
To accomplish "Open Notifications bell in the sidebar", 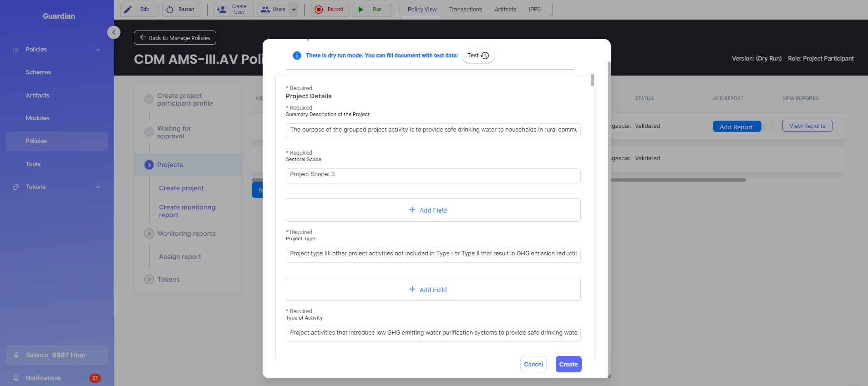I will click(x=16, y=378).
